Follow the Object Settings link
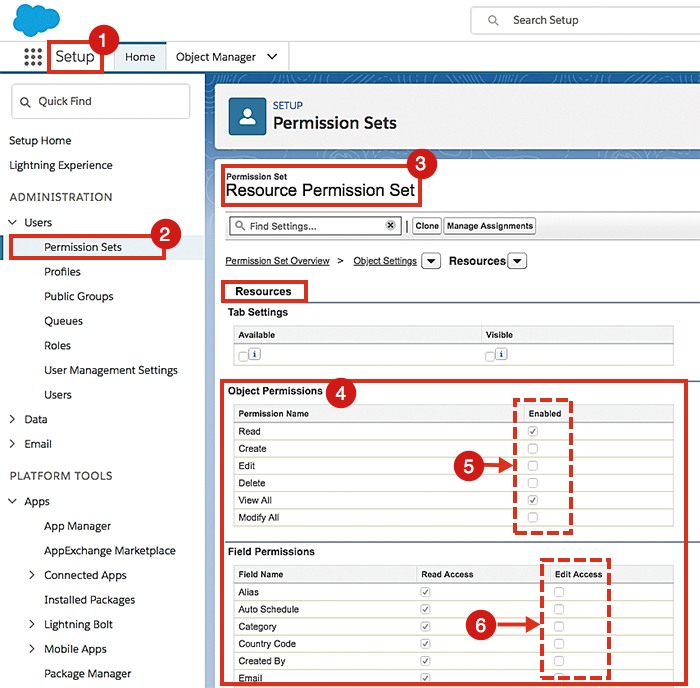 (385, 261)
